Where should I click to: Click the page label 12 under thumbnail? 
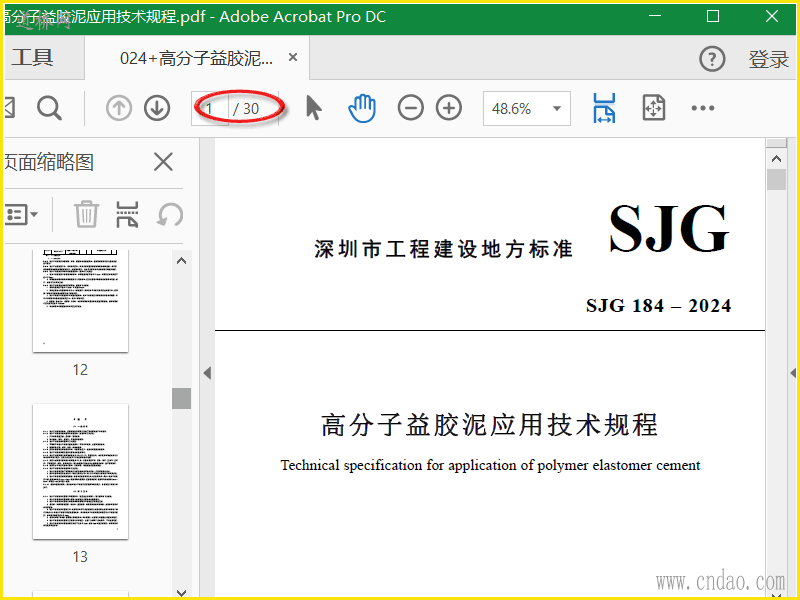pyautogui.click(x=80, y=370)
